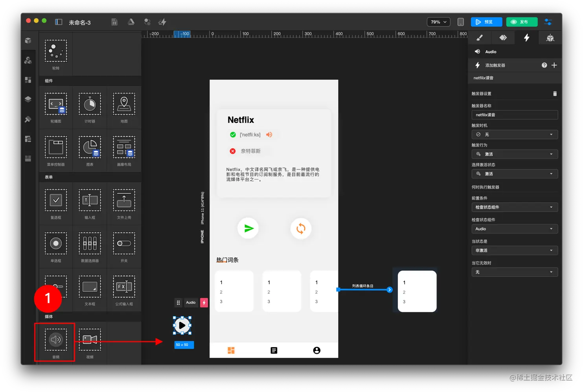583x392 pixels.
Task: Open the hammer icon in left rail
Action: [28, 119]
